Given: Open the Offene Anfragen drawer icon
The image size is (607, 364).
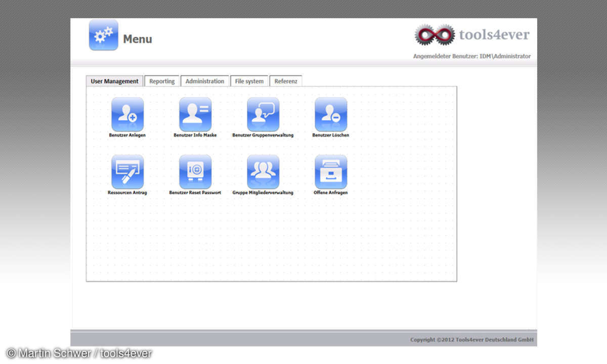Looking at the screenshot, I should click(331, 172).
